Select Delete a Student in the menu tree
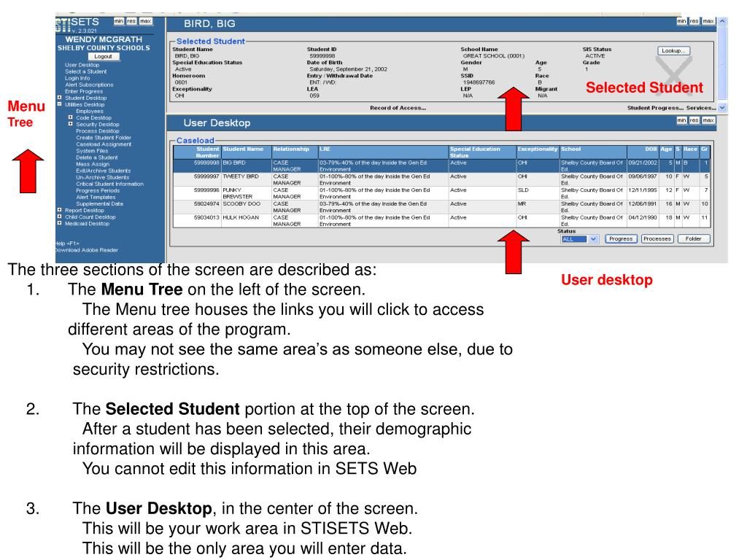747x560 pixels. [x=97, y=157]
